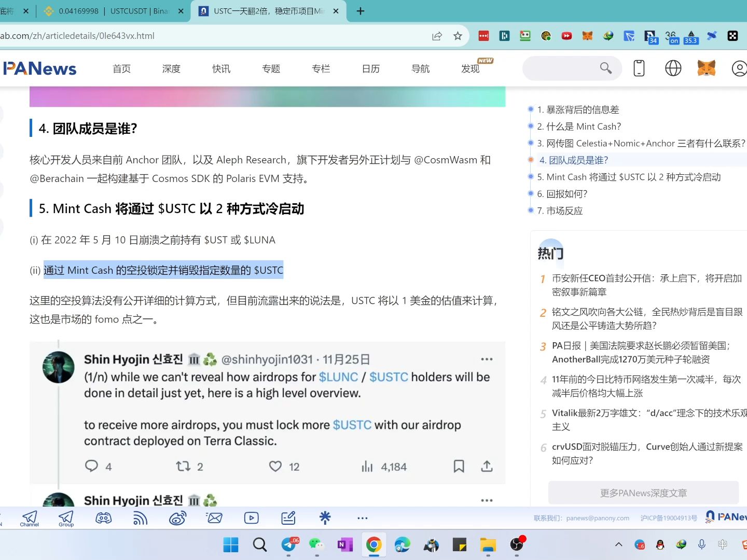Jump to section 6. 回报如何?

[x=562, y=194]
